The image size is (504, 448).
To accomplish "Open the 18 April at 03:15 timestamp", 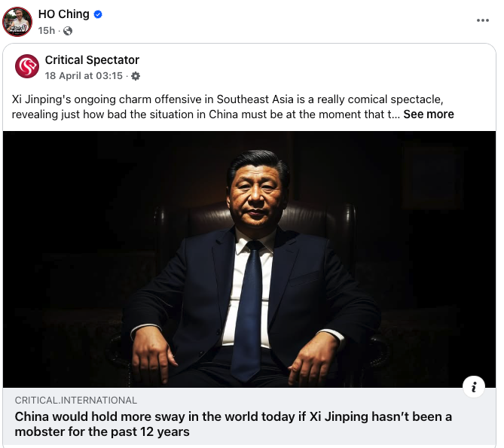I will coord(84,76).
